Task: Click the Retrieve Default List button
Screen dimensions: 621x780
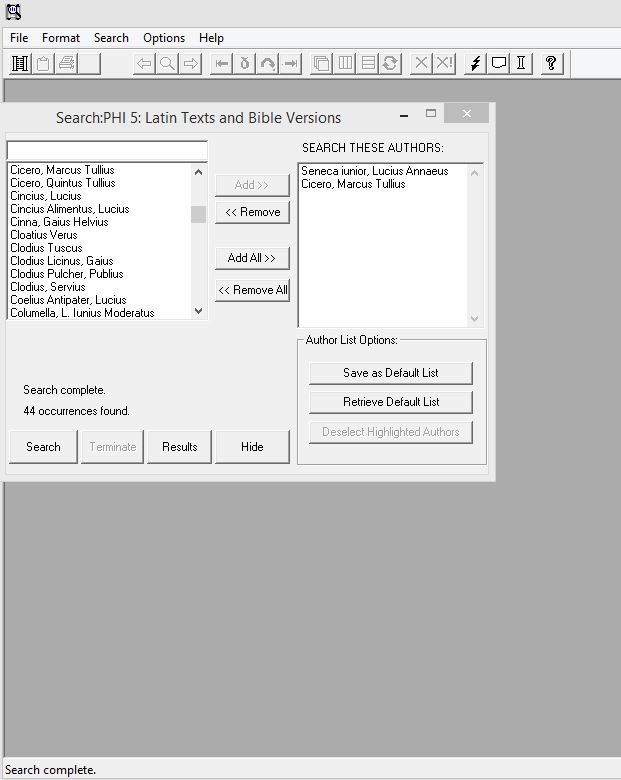Action: tap(390, 402)
